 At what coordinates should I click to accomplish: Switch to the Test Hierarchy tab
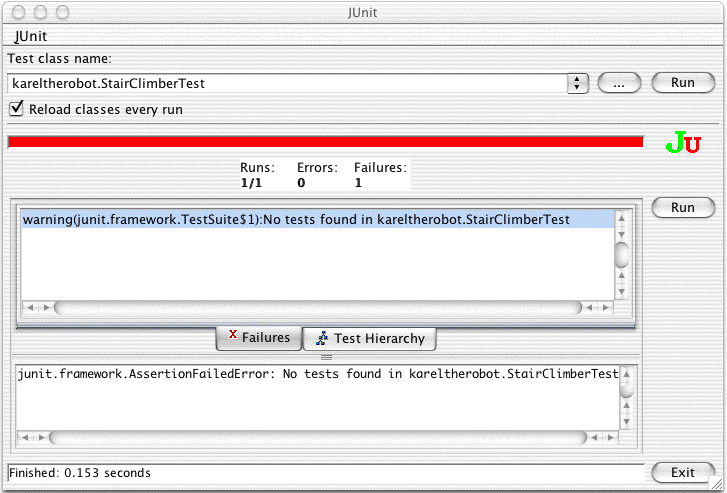[370, 339]
